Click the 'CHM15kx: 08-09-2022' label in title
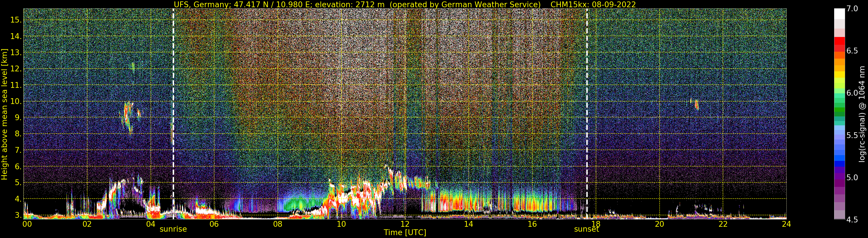 pyautogui.click(x=593, y=4)
